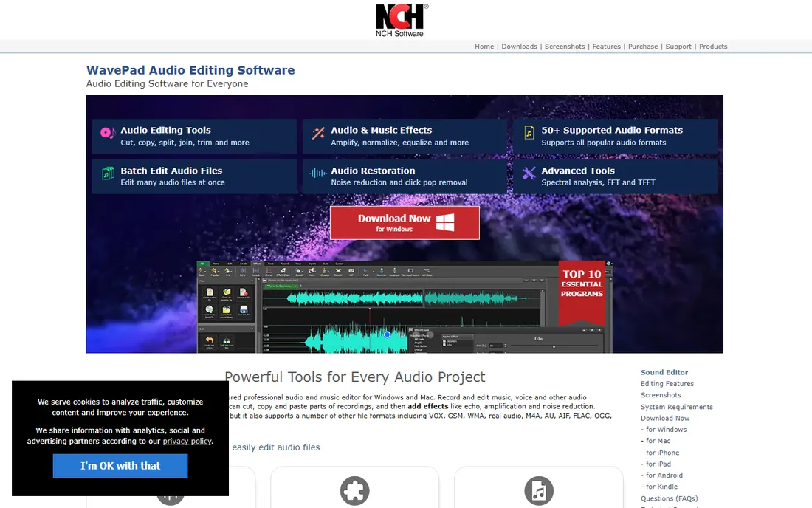Open the Products nav link
Screen dimensions: 812x508
[713, 47]
